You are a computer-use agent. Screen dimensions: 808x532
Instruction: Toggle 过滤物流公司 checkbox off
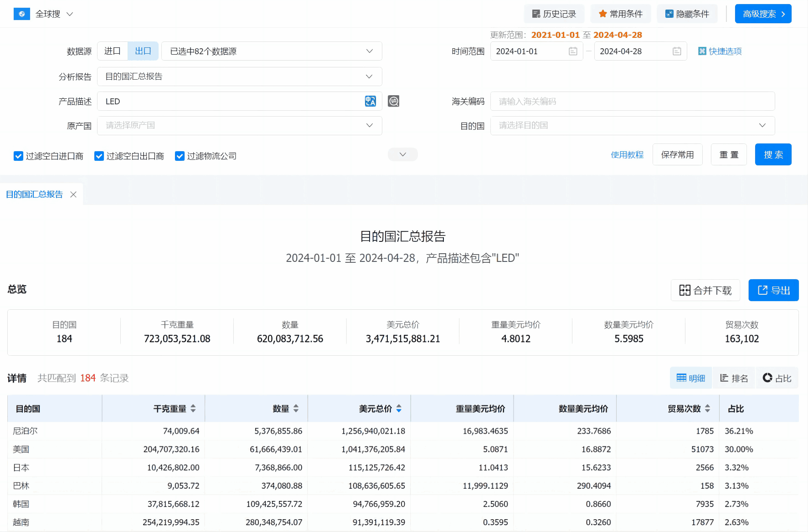point(180,156)
